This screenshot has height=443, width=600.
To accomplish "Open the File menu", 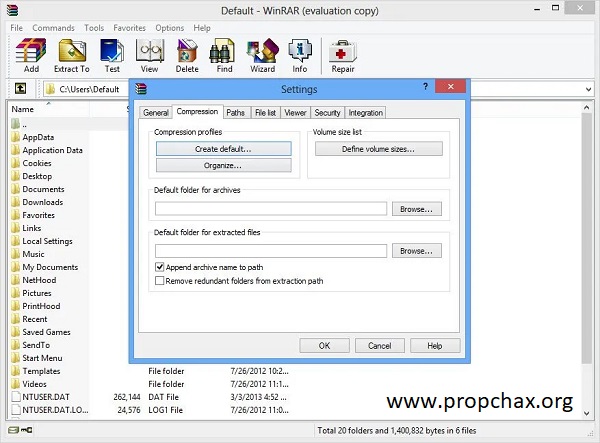I will (16, 28).
